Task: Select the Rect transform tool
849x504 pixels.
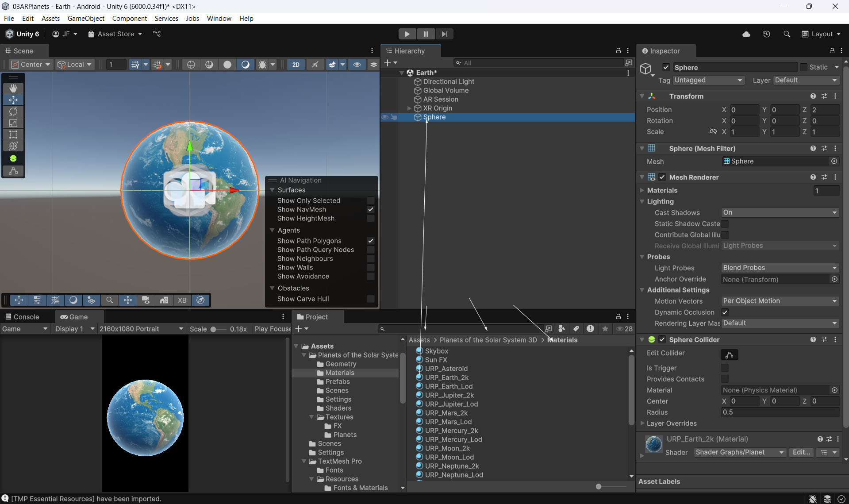Action: click(13, 135)
